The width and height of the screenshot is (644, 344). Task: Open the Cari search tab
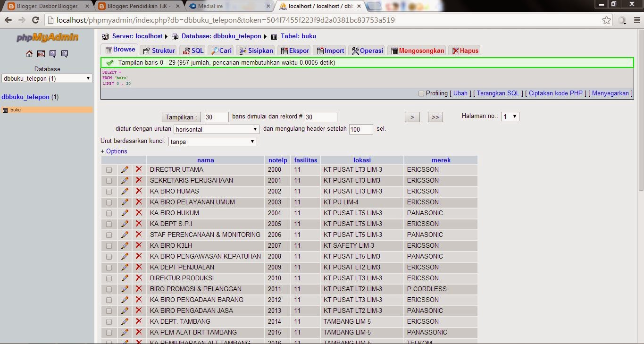(221, 50)
